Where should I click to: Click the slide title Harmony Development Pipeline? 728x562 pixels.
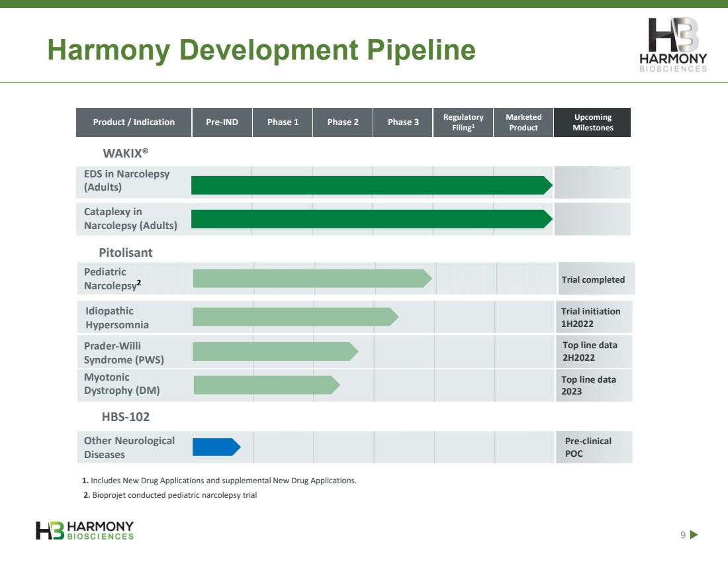(261, 50)
